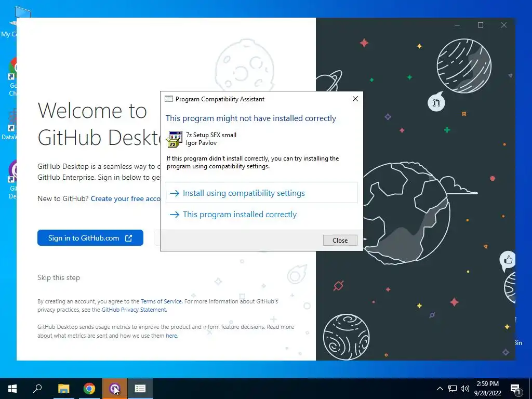Screen dimensions: 532x399
Task: Open File Explorer from the taskbar
Action: tap(63, 389)
